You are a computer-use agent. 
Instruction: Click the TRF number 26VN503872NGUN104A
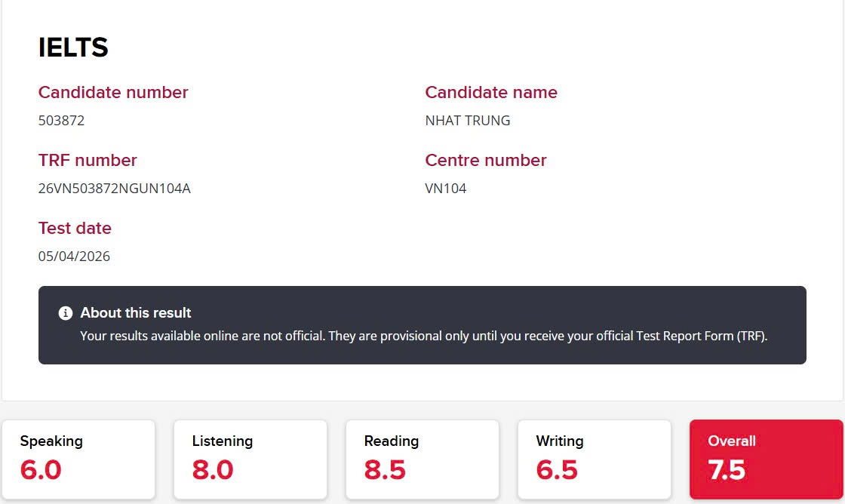[115, 189]
